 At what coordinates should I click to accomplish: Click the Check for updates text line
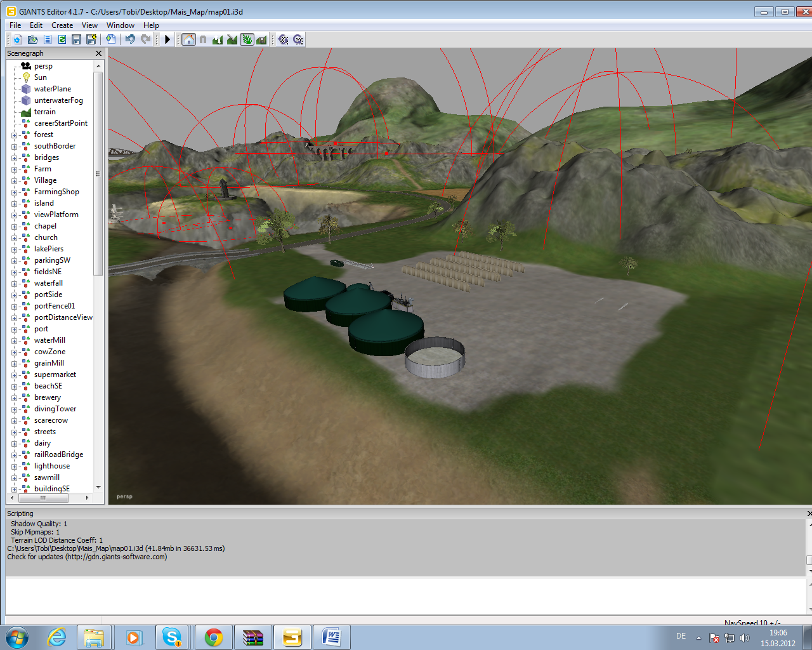coord(87,557)
